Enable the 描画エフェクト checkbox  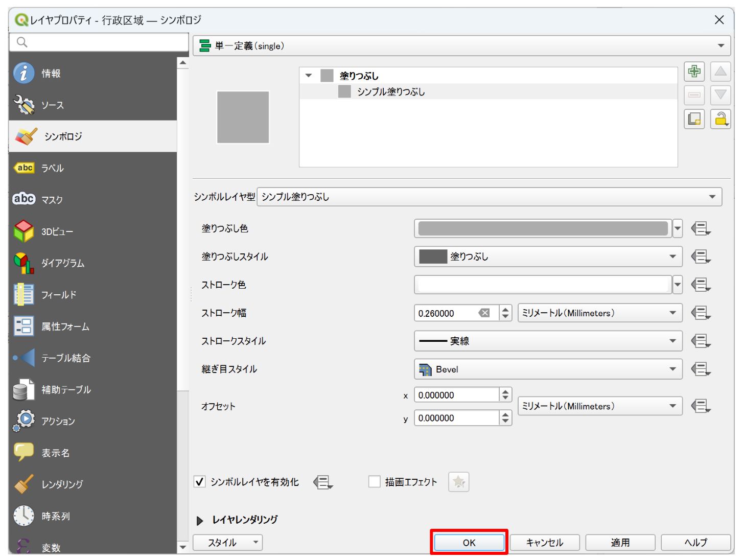375,482
